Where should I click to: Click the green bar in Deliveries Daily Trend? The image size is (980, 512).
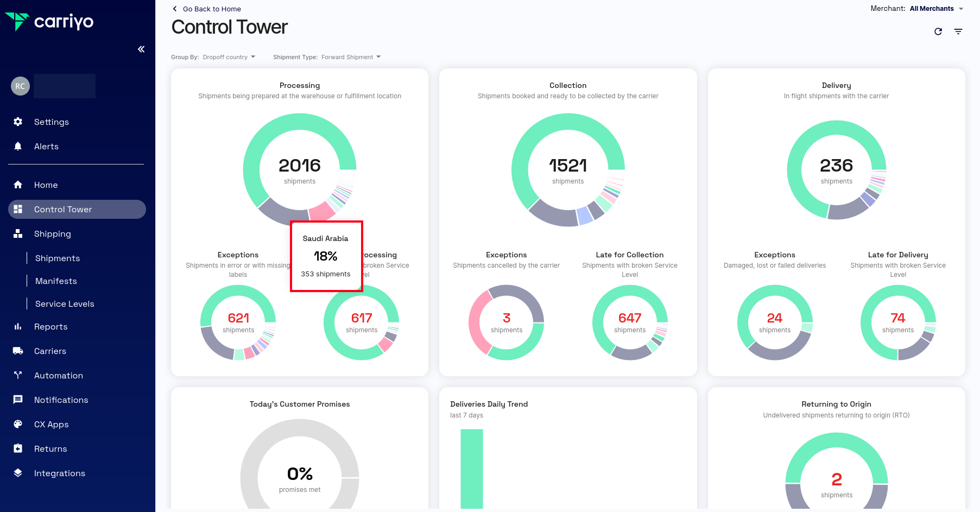click(472, 469)
